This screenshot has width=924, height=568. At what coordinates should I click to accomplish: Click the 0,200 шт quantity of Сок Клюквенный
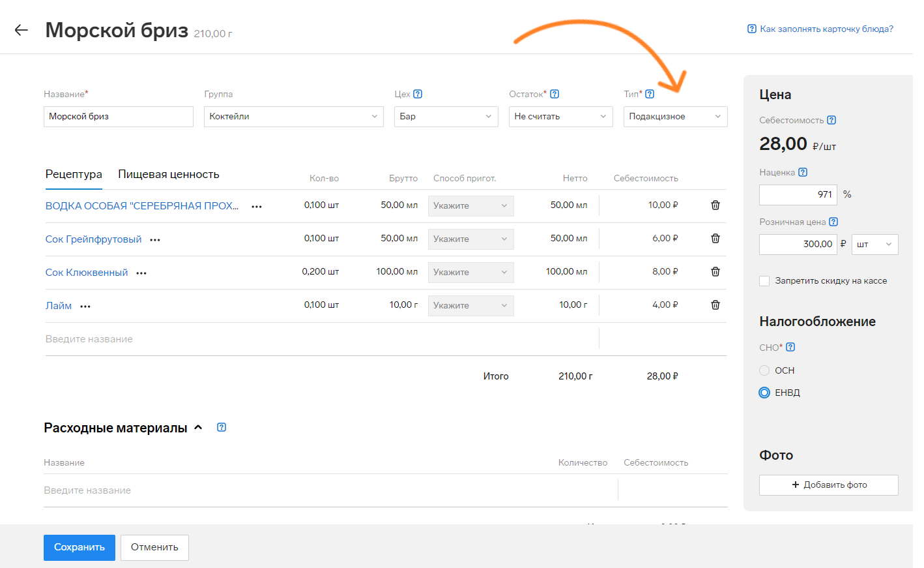tap(320, 271)
